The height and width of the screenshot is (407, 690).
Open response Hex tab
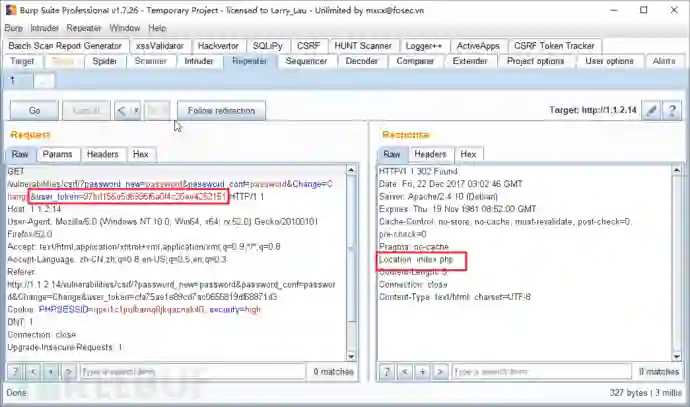click(x=469, y=154)
